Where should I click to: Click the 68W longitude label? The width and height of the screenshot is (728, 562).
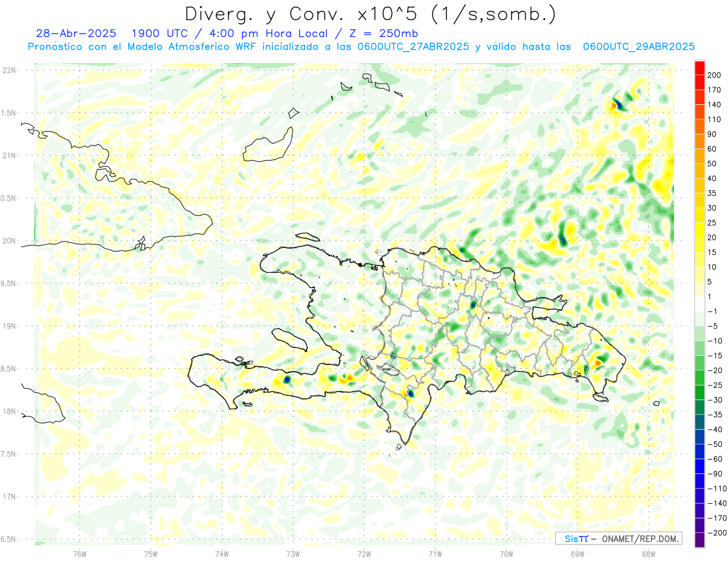point(649,554)
